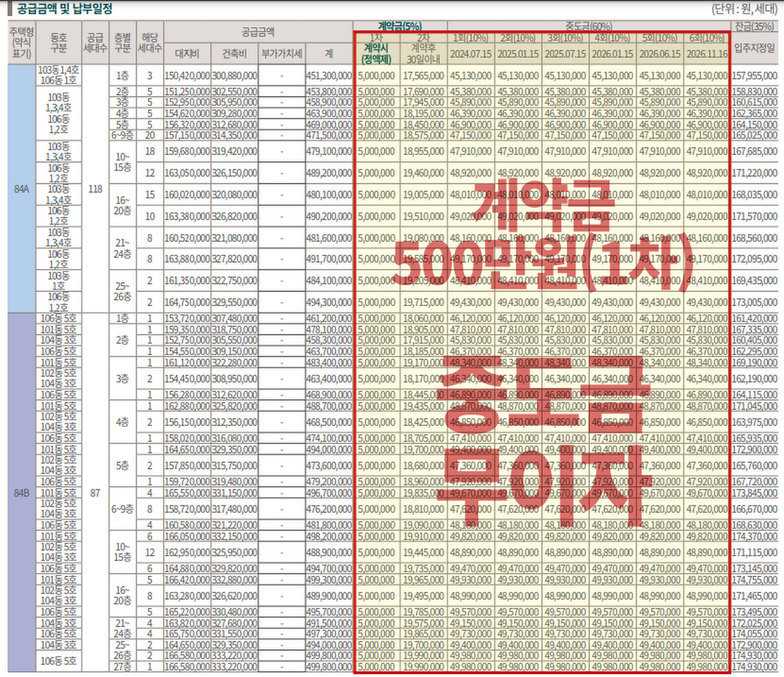Click total price '453,800,000'
The height and width of the screenshot is (677, 784).
tap(329, 92)
